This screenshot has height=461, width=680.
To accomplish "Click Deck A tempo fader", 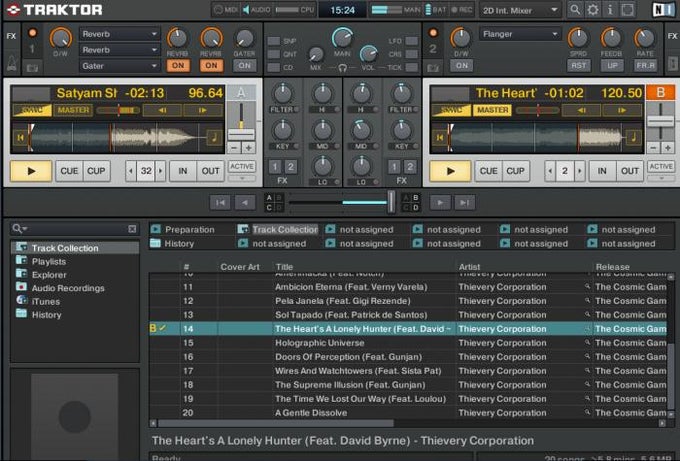I will [241, 134].
